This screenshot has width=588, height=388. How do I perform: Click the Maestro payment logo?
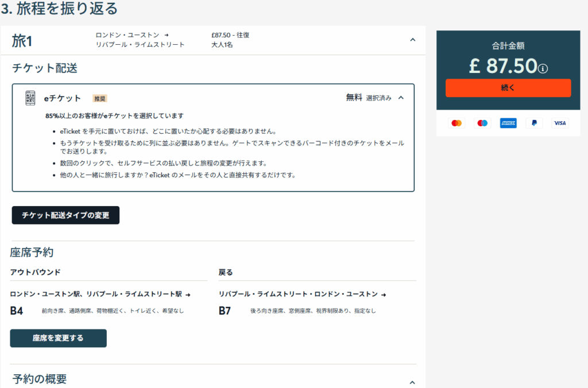point(482,123)
